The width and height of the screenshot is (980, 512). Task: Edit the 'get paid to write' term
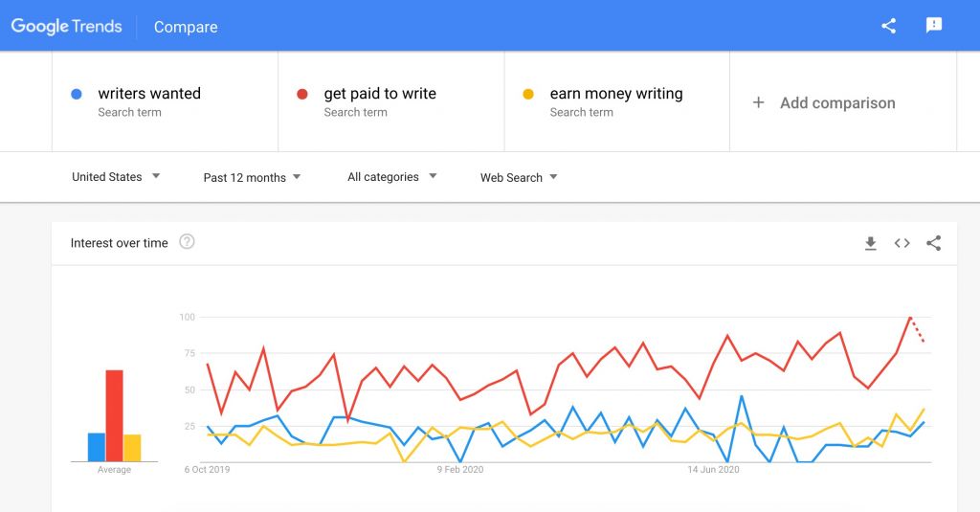(x=380, y=94)
